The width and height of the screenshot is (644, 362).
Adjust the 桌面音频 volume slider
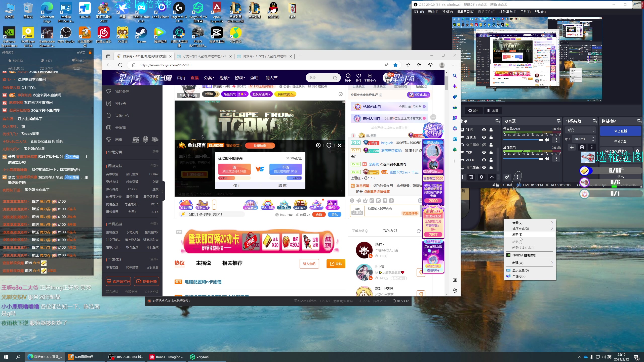pos(523,159)
